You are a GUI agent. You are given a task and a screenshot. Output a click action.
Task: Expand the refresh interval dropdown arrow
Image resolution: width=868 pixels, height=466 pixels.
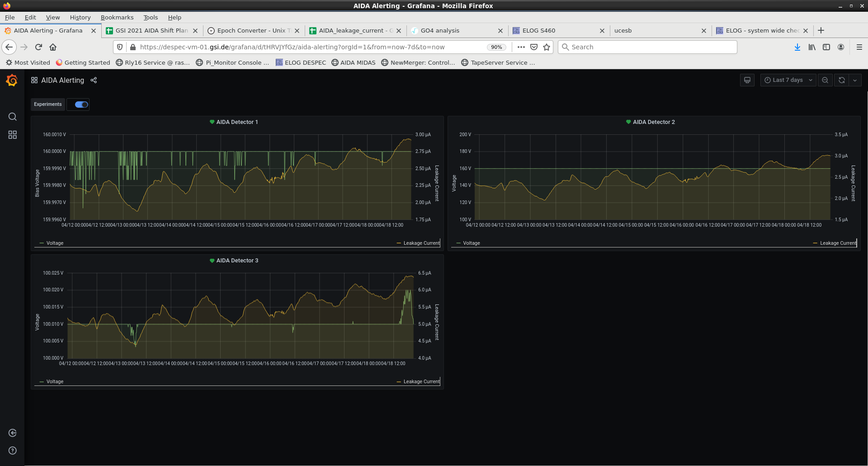855,80
